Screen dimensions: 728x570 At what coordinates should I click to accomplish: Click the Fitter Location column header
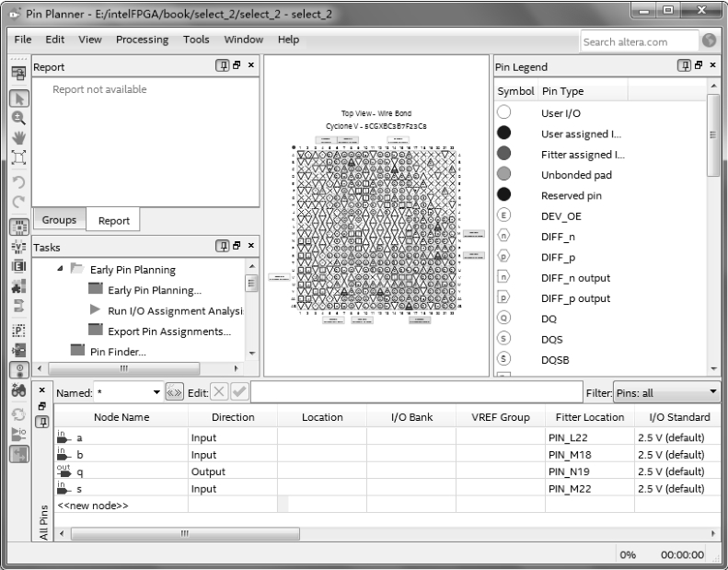coord(590,417)
